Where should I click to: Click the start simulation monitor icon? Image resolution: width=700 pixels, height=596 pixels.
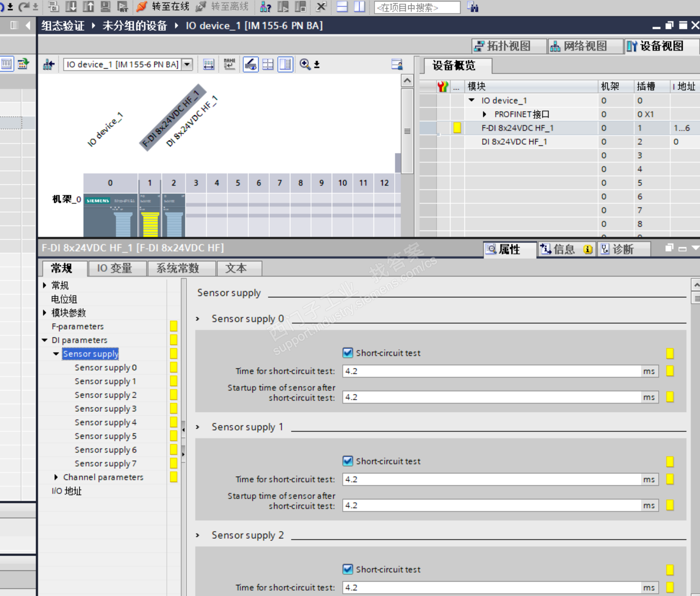click(106, 7)
